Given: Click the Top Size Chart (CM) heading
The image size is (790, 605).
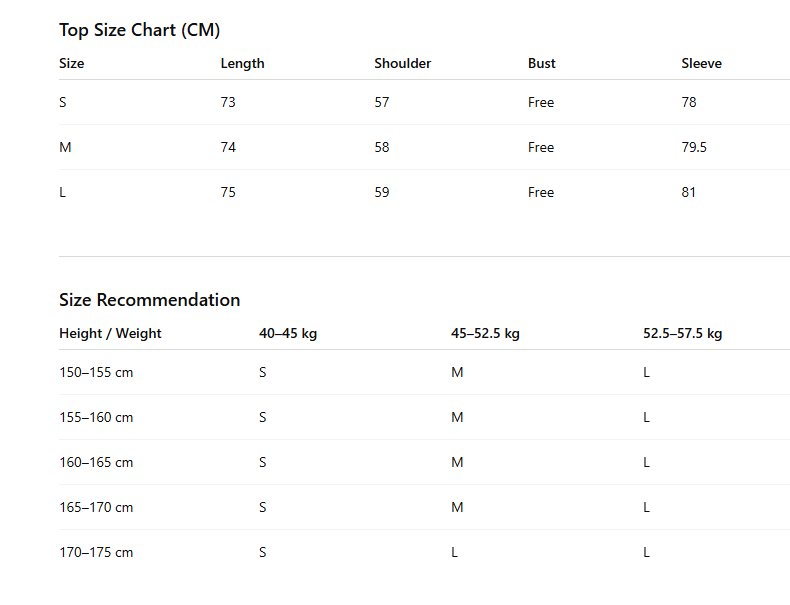Looking at the screenshot, I should pyautogui.click(x=140, y=30).
